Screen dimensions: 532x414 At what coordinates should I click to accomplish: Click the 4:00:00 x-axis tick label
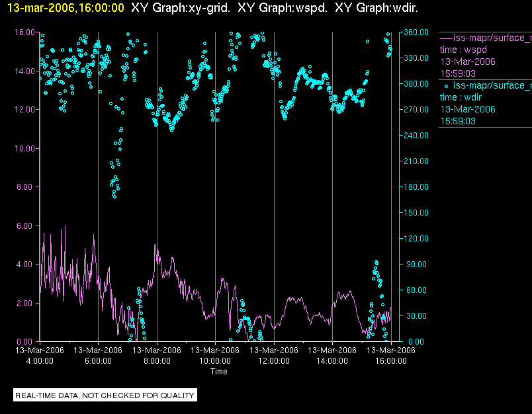pos(40,361)
